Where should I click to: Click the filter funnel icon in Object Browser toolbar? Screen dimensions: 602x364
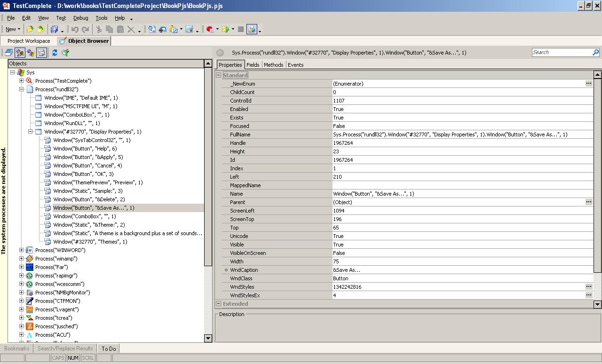click(x=65, y=53)
